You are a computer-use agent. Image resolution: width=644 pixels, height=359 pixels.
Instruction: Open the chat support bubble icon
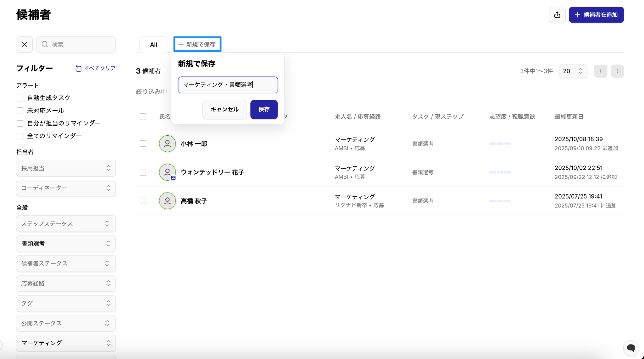631,348
